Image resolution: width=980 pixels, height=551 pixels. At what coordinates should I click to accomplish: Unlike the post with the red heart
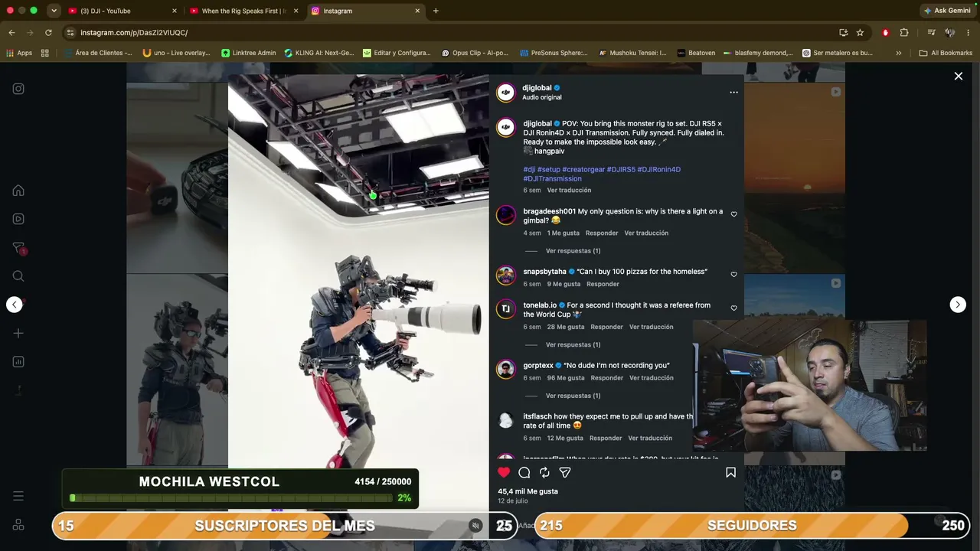(504, 473)
